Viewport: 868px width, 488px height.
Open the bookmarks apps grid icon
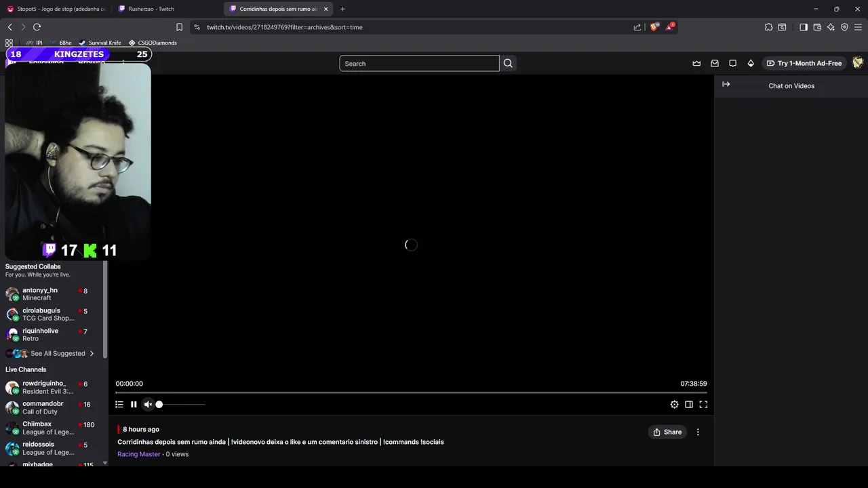(9, 43)
